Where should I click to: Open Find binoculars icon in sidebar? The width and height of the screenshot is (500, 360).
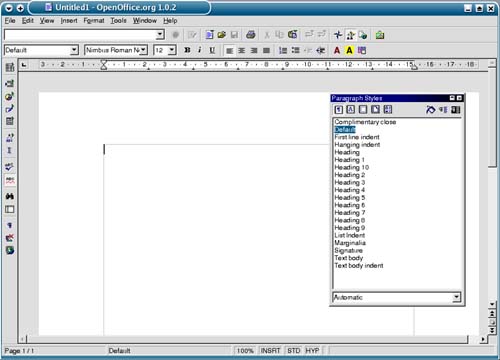point(10,196)
